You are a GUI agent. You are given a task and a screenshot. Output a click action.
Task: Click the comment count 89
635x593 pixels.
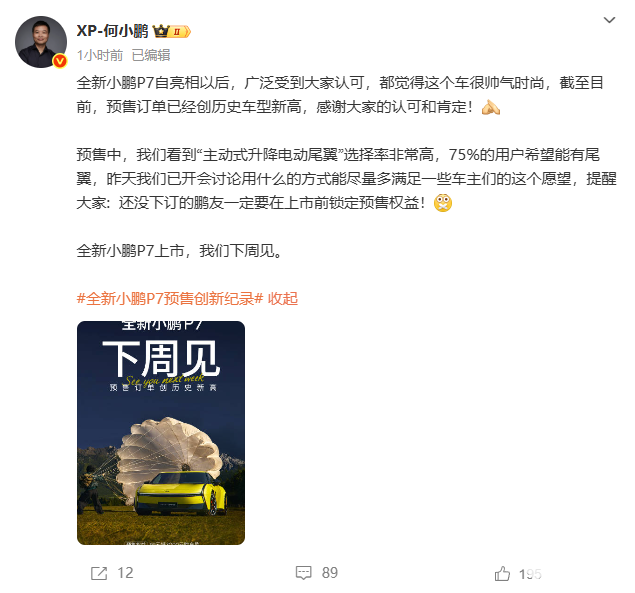pyautogui.click(x=330, y=573)
